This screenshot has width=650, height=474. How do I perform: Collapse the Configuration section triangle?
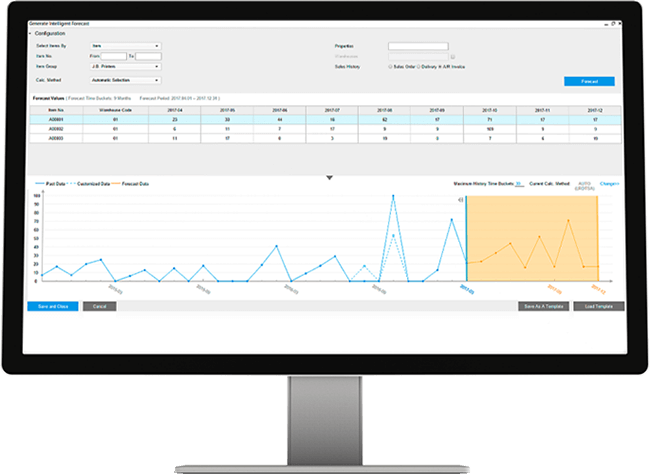click(x=29, y=33)
